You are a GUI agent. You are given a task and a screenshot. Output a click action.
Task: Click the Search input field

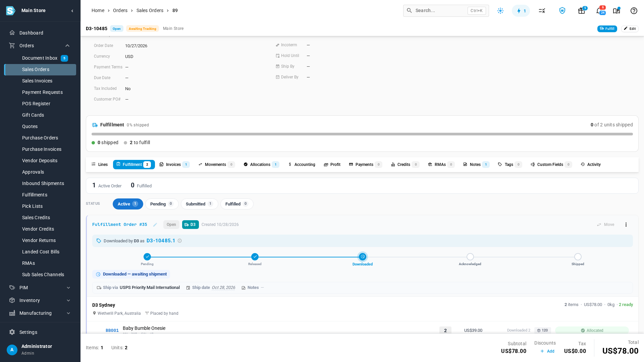pyautogui.click(x=446, y=11)
